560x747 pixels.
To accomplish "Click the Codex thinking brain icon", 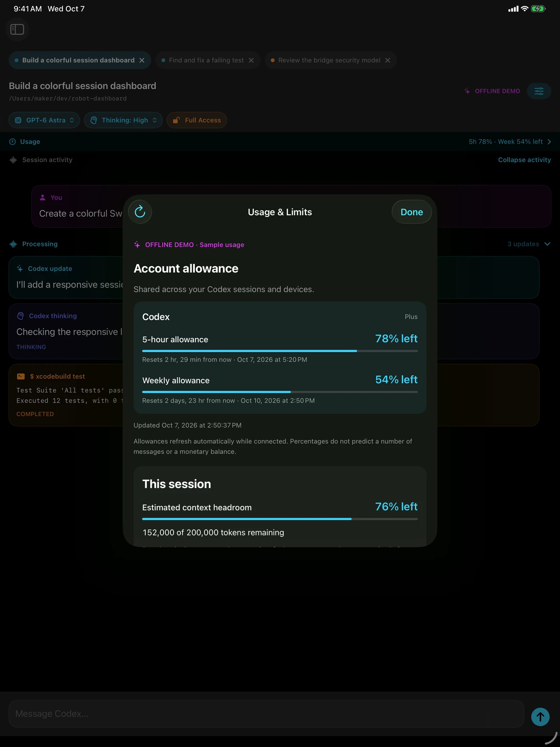I will coord(20,316).
